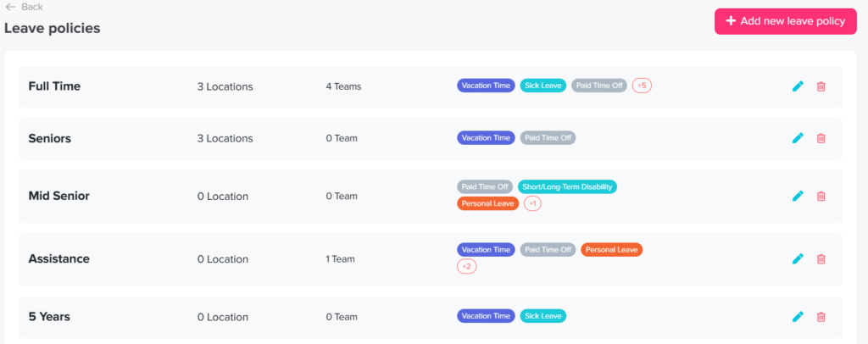Image resolution: width=868 pixels, height=344 pixels.
Task: Open the Seniors policy name
Action: coord(50,138)
